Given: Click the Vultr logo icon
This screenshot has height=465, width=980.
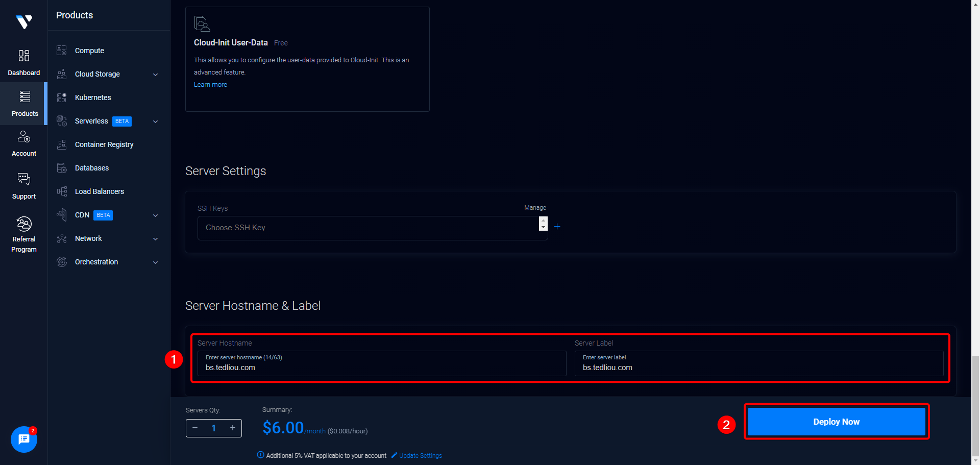Looking at the screenshot, I should (24, 22).
